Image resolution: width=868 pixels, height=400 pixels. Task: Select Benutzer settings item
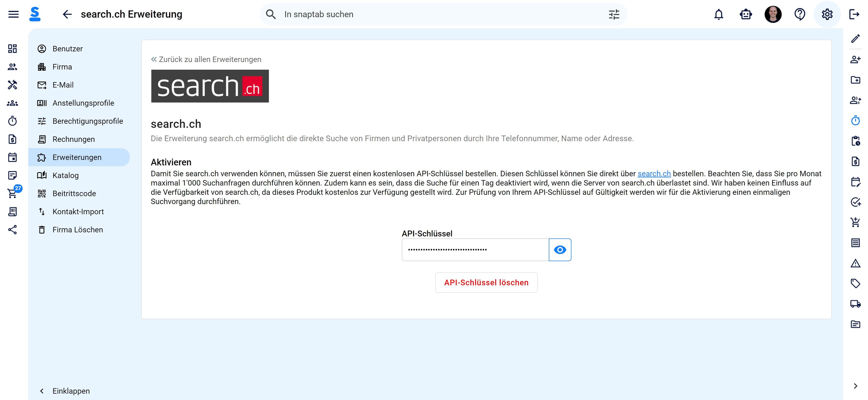(x=79, y=49)
